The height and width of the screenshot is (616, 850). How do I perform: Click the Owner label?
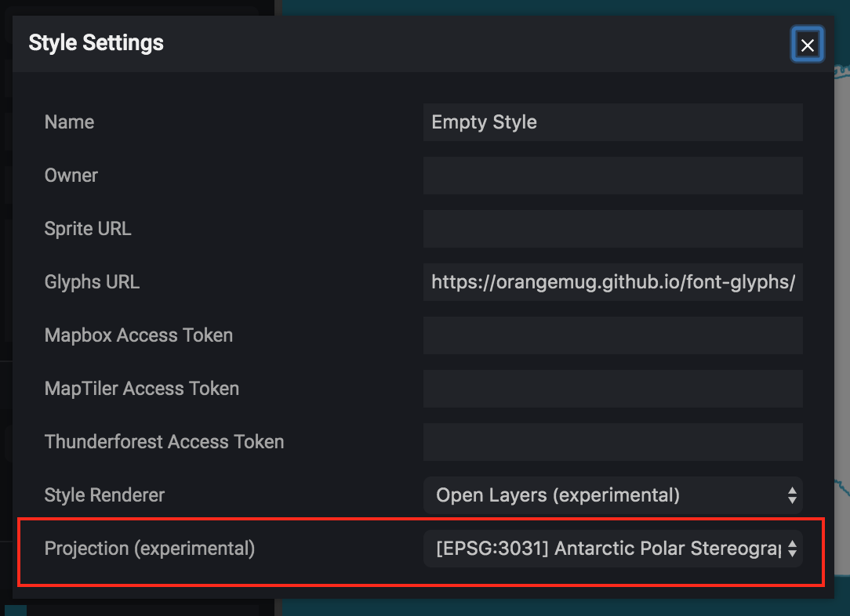71,176
